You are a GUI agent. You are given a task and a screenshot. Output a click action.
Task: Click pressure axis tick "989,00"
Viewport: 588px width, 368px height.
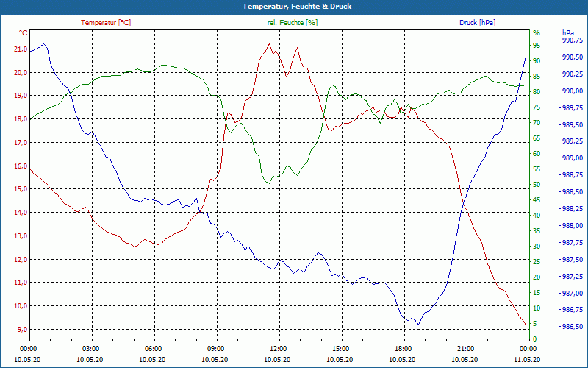573,158
